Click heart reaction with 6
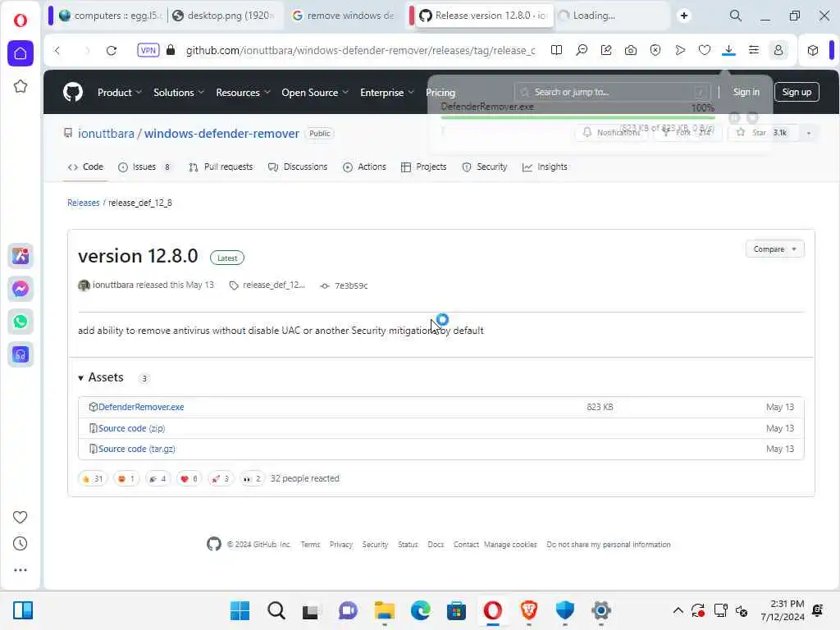The width and height of the screenshot is (840, 630). click(189, 478)
